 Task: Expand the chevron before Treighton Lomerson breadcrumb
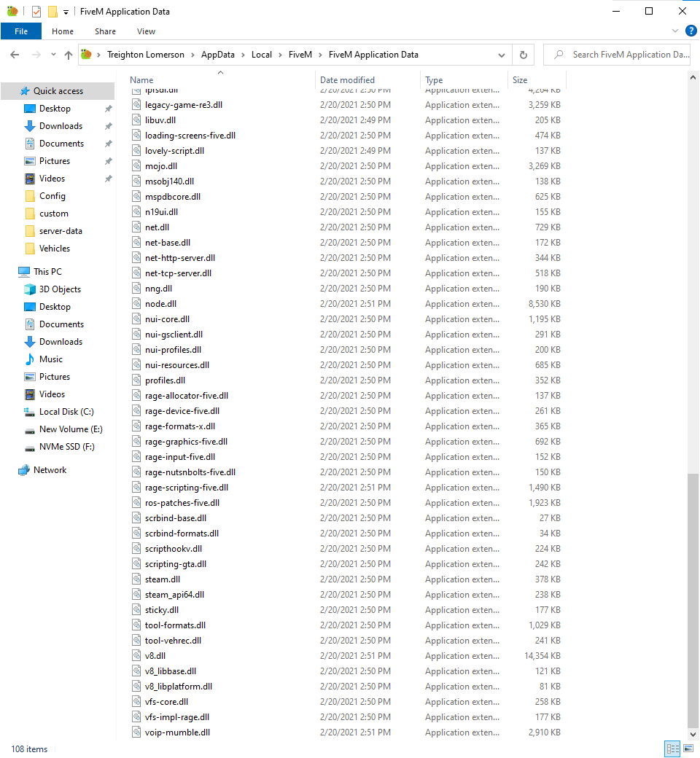click(x=98, y=55)
